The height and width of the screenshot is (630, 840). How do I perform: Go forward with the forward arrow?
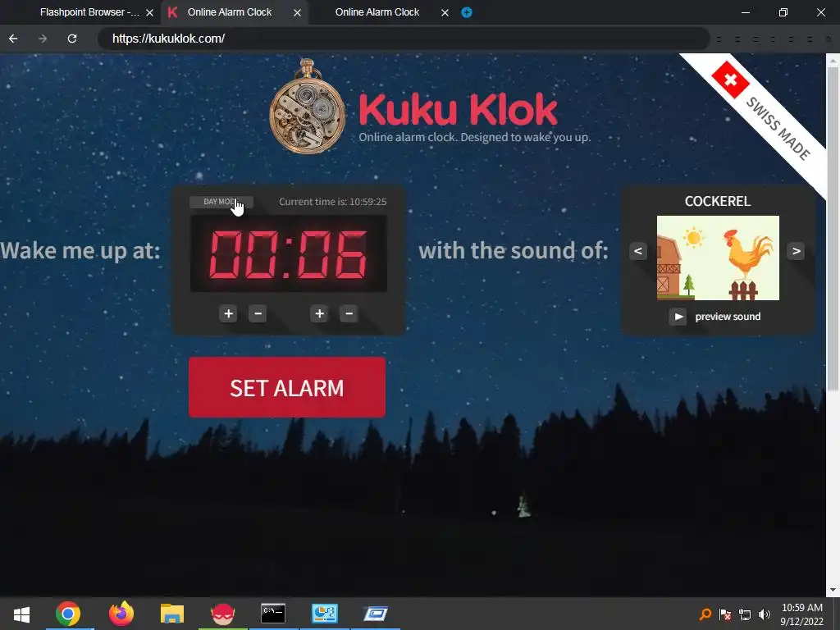click(43, 39)
